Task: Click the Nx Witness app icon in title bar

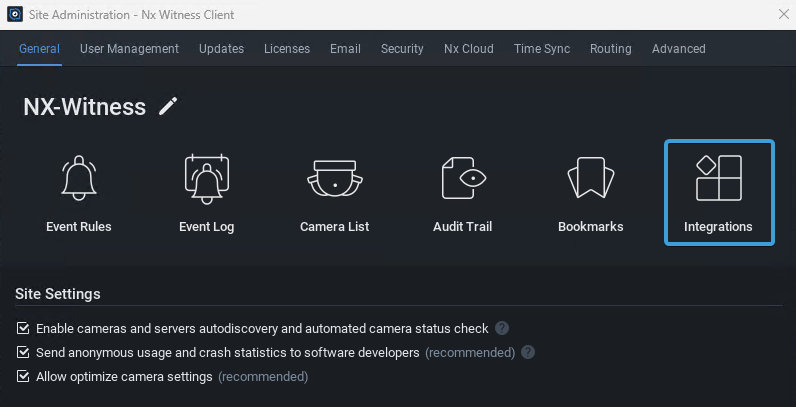Action: pos(13,14)
